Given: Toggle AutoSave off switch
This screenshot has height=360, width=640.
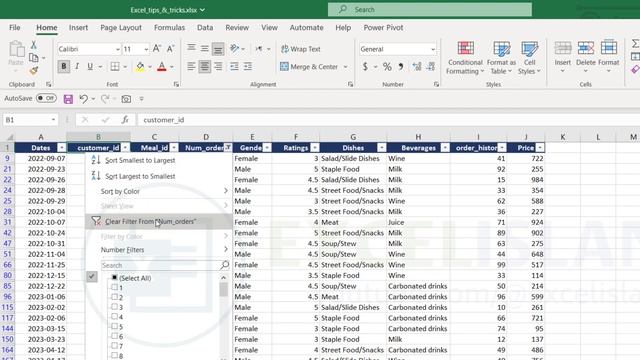Looking at the screenshot, I should click(46, 98).
